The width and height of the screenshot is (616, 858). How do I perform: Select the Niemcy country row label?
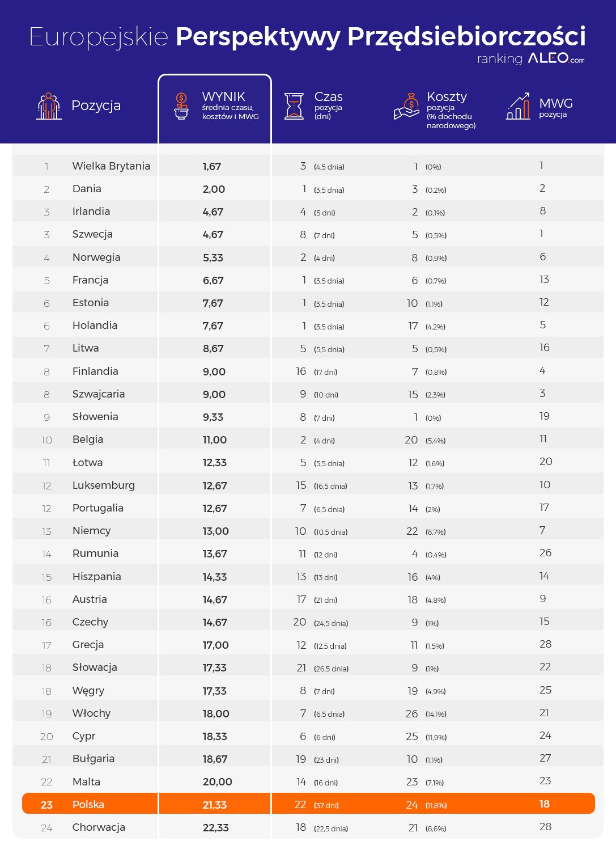91,531
